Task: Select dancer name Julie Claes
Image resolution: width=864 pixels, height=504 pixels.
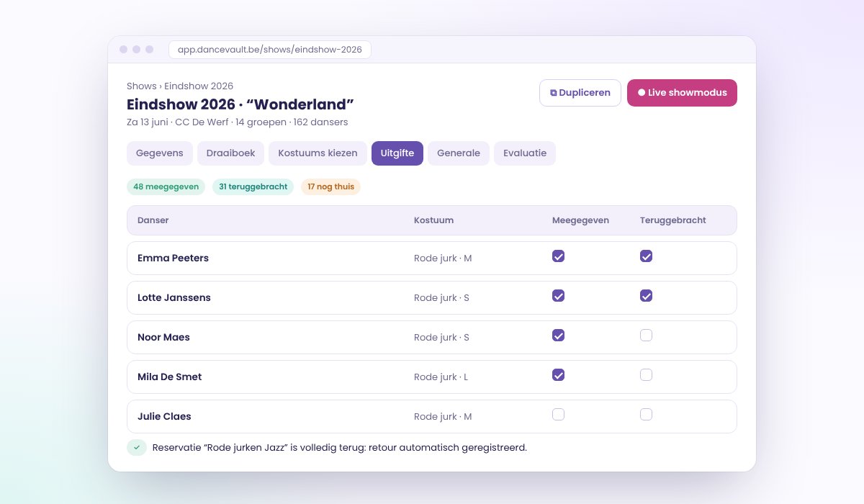Action: point(164,417)
